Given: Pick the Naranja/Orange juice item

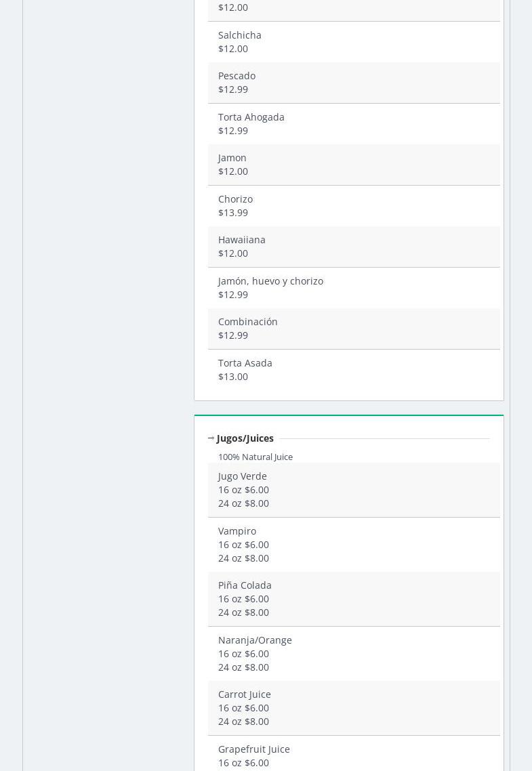Looking at the screenshot, I should (x=255, y=640).
